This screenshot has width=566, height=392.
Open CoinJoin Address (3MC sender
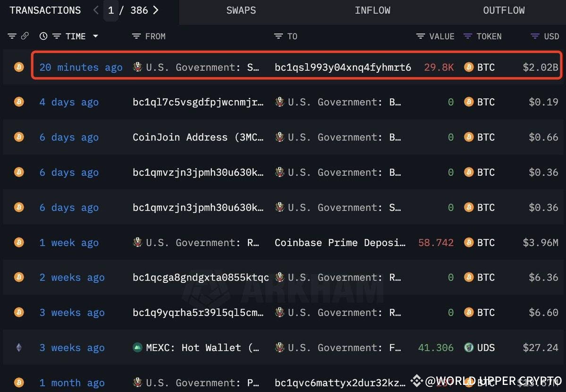[198, 137]
